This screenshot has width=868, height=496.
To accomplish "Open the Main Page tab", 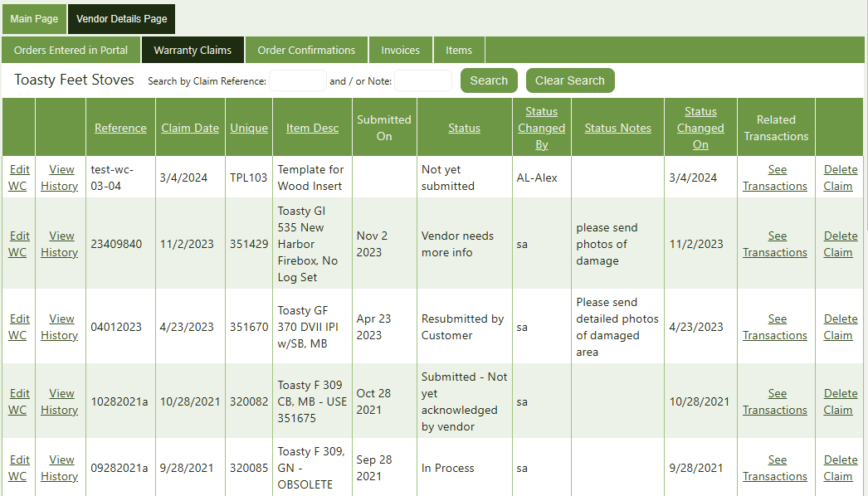I will click(x=34, y=19).
